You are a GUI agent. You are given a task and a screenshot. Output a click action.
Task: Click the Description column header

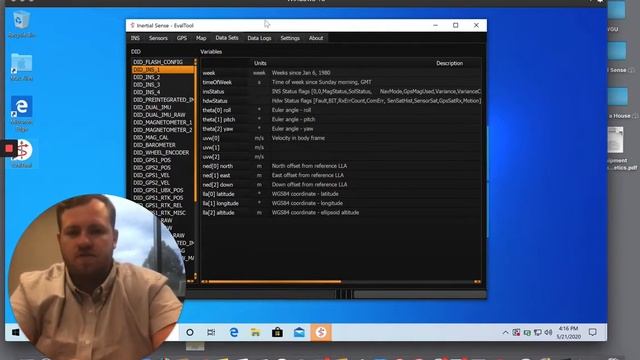coord(449,63)
